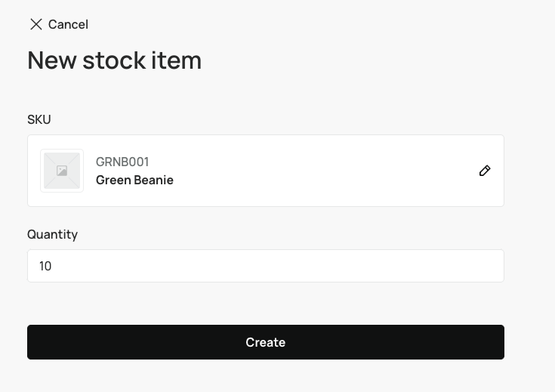Screen dimensions: 555x392
Task: Click the word Create on the black button
Action: click(x=265, y=342)
